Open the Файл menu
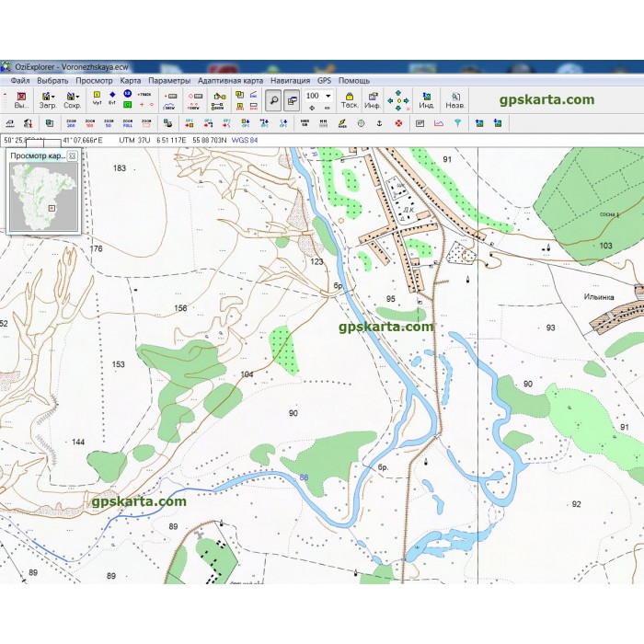Image resolution: width=644 pixels, height=644 pixels. tap(20, 81)
